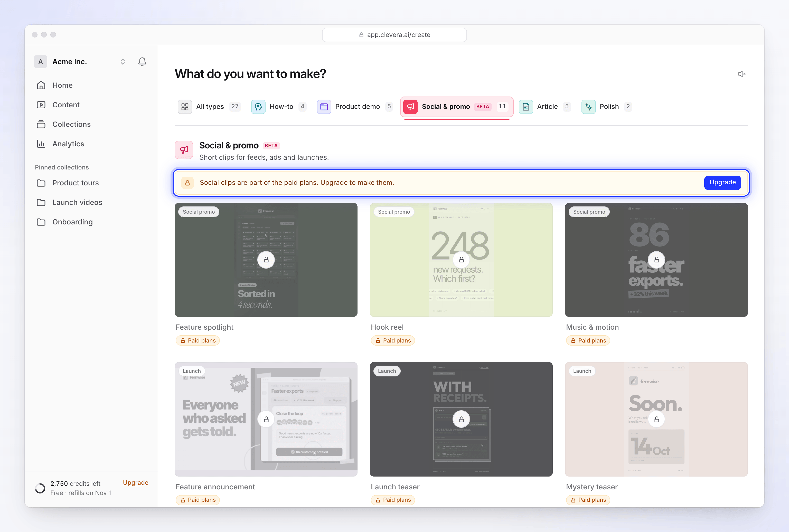The image size is (789, 532).
Task: Expand the Acme Inc. workspace switcher
Action: point(123,61)
